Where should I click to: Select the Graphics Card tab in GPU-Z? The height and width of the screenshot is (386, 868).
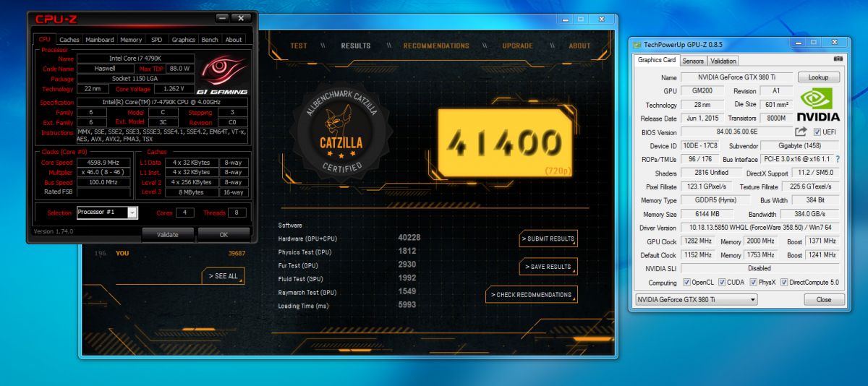click(x=656, y=60)
